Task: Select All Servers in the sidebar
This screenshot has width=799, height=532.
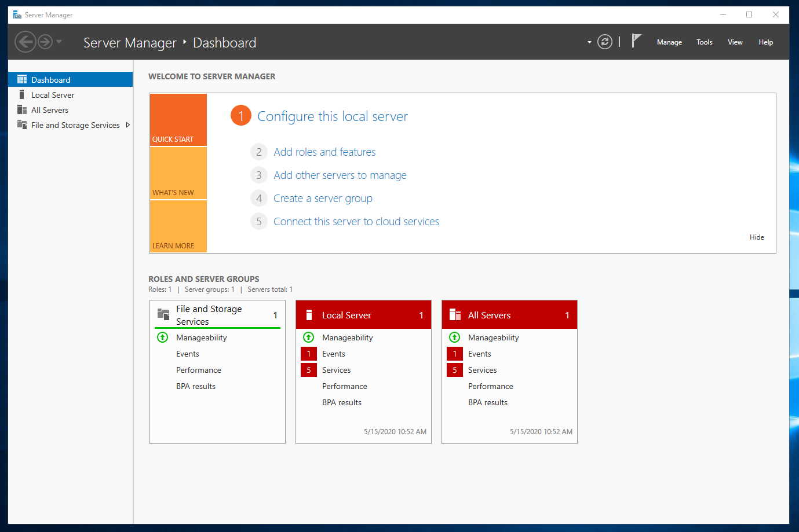Action: [71, 110]
